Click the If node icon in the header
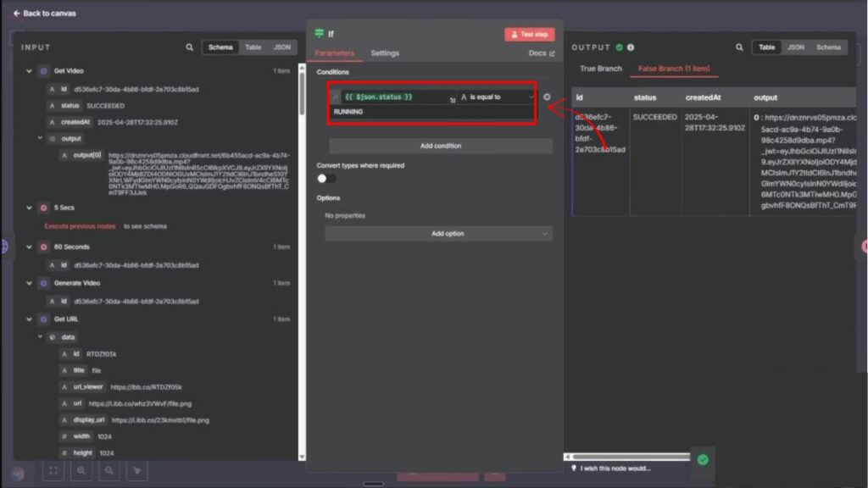Image resolution: width=868 pixels, height=488 pixels. coord(320,34)
